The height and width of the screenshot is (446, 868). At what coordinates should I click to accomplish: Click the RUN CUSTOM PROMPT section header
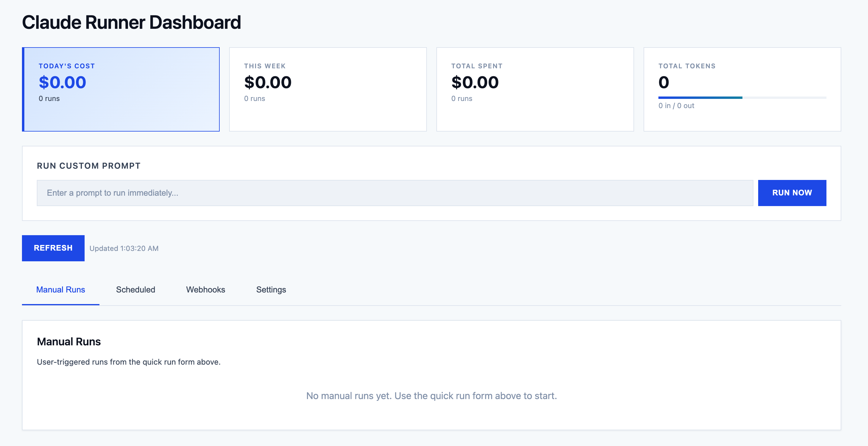89,165
